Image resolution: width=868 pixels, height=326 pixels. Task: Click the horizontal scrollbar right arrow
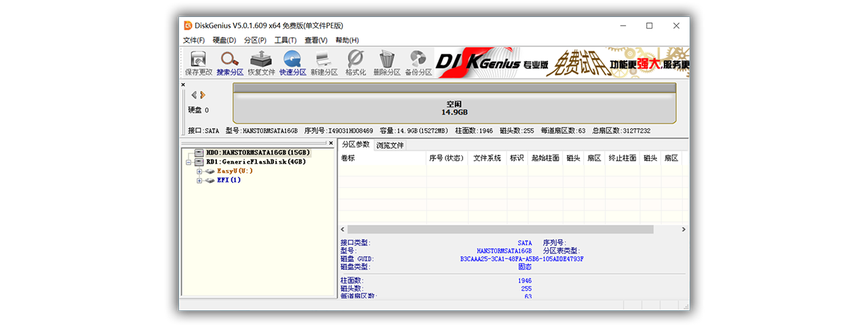(684, 230)
